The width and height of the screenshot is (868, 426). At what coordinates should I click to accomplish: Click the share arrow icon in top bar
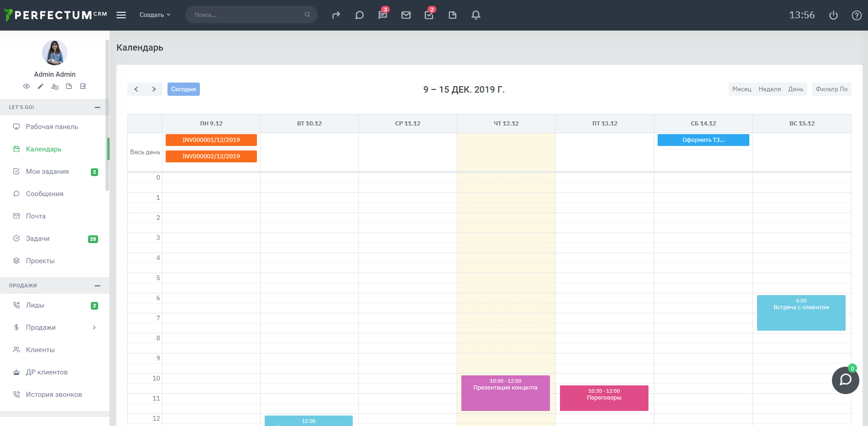tap(336, 15)
